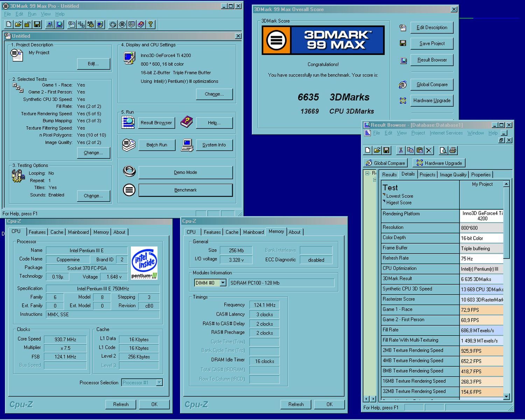Click yellow question mark icon in 3DMark toolbar

[150, 24]
